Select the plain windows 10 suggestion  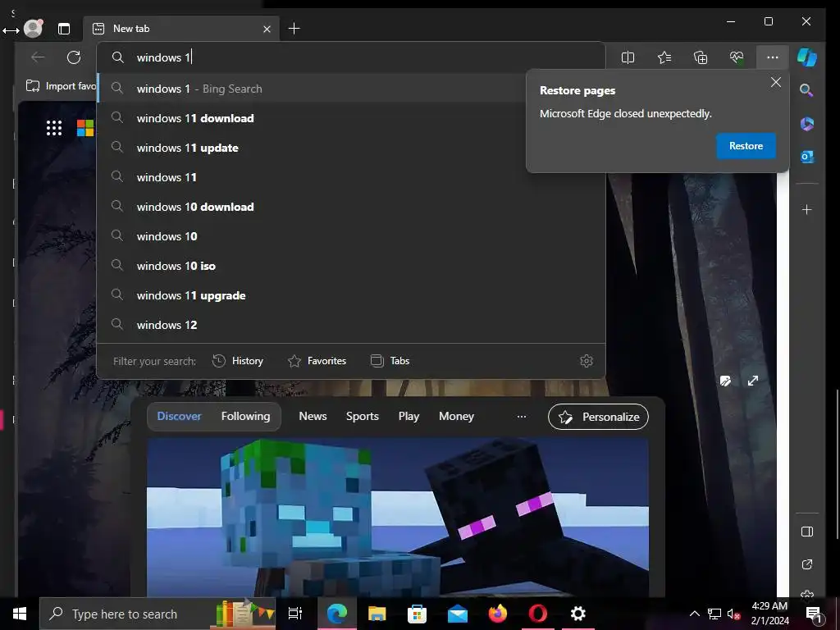click(x=351, y=236)
